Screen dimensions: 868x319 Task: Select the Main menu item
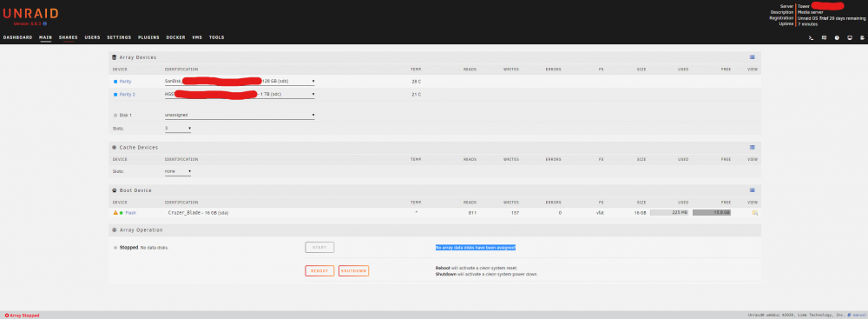pyautogui.click(x=45, y=37)
